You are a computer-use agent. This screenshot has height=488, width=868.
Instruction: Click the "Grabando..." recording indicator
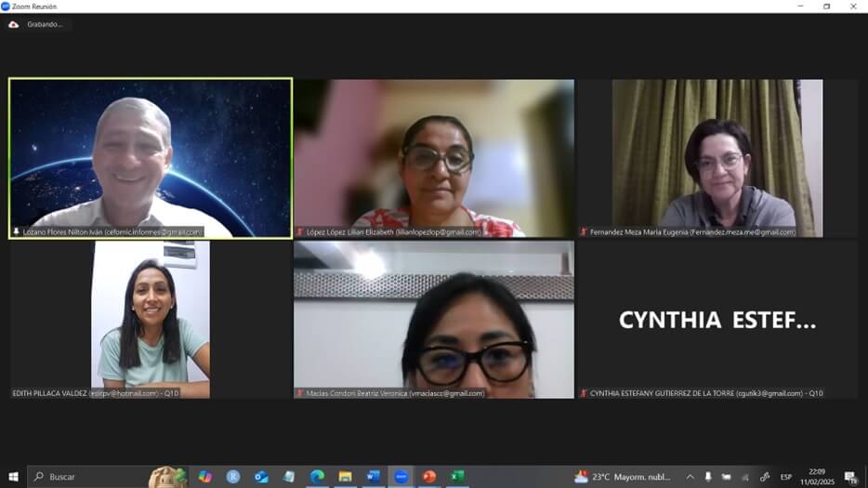coord(45,24)
